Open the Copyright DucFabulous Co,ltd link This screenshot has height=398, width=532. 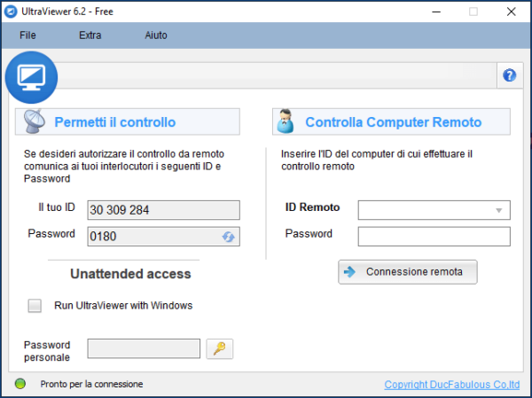(x=451, y=385)
